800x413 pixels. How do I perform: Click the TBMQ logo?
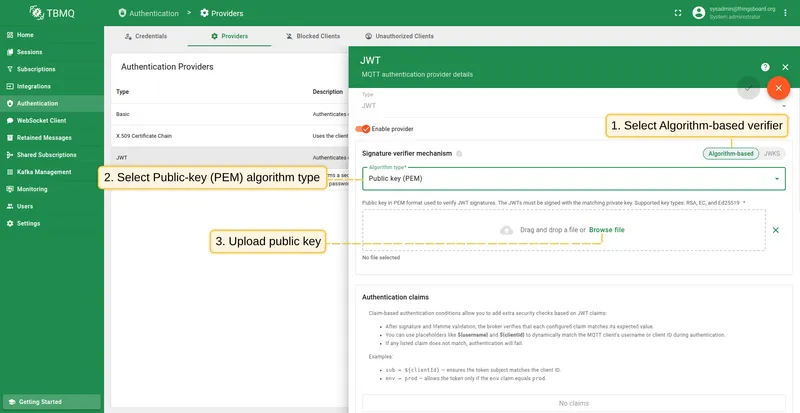point(52,13)
